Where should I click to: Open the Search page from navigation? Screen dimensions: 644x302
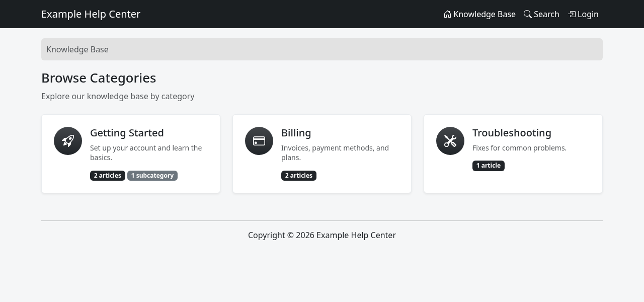click(541, 14)
